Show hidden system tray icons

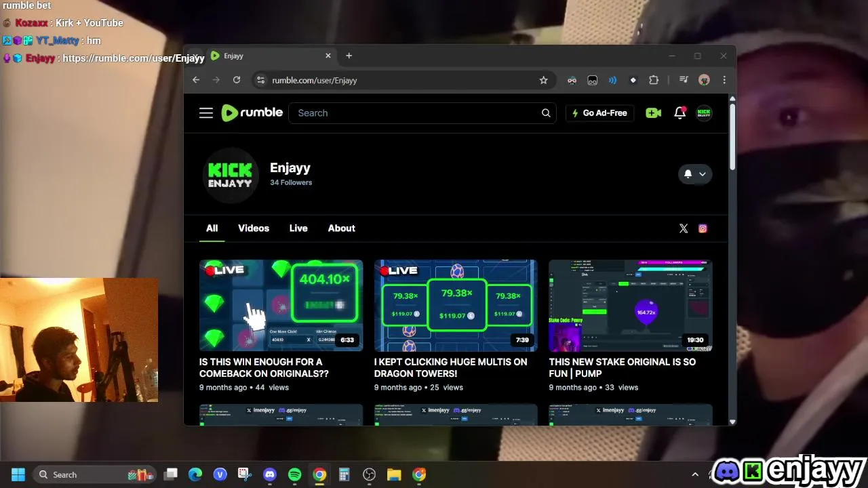click(x=695, y=474)
